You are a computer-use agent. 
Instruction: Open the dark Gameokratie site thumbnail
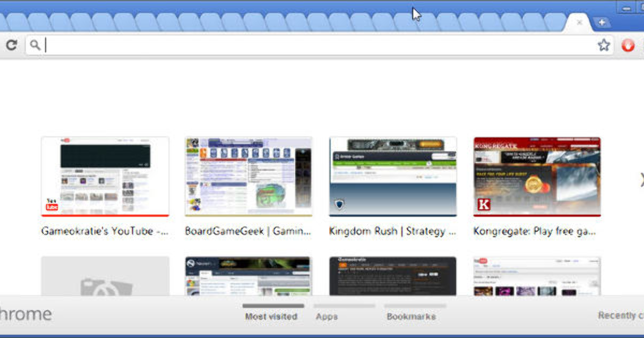click(393, 276)
